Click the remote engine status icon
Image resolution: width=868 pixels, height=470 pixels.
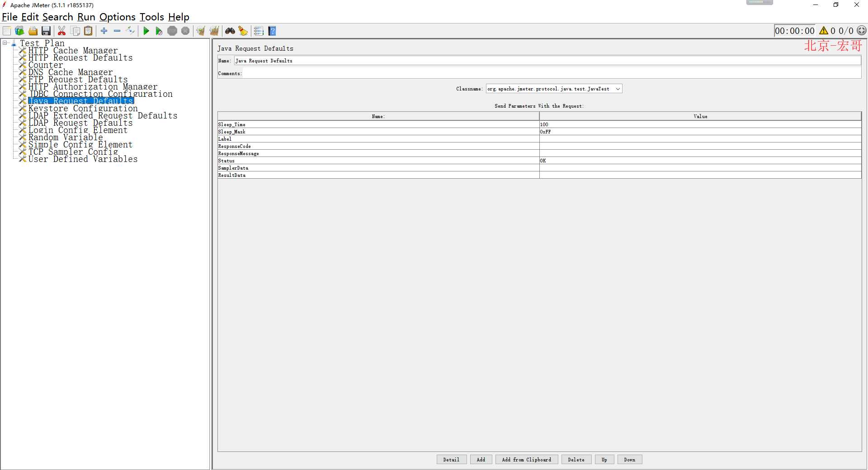[x=862, y=31]
